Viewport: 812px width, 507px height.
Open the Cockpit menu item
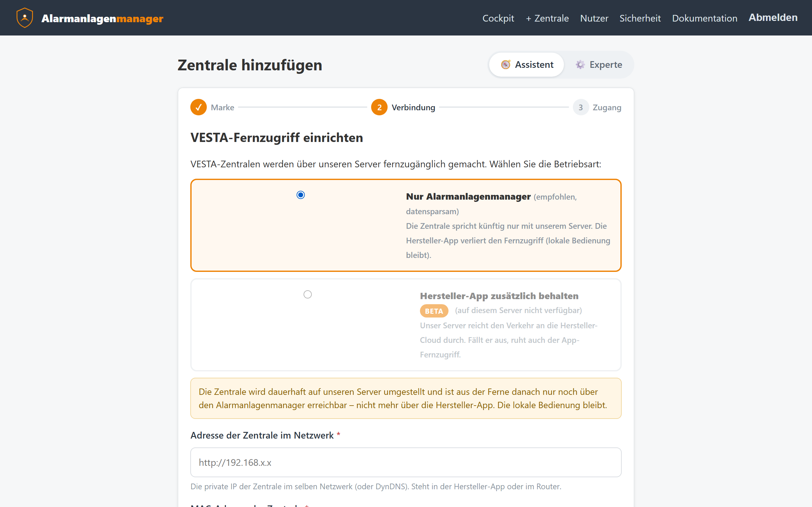click(498, 18)
